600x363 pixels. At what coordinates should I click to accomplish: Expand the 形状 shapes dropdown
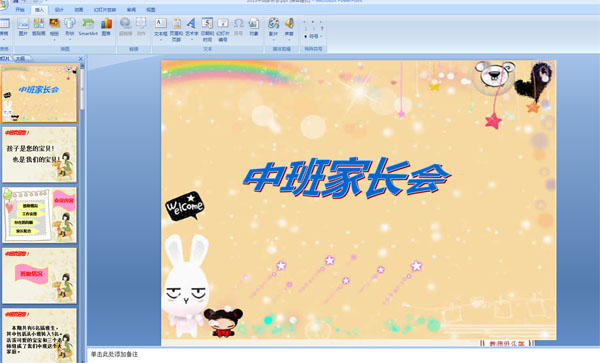[x=70, y=28]
